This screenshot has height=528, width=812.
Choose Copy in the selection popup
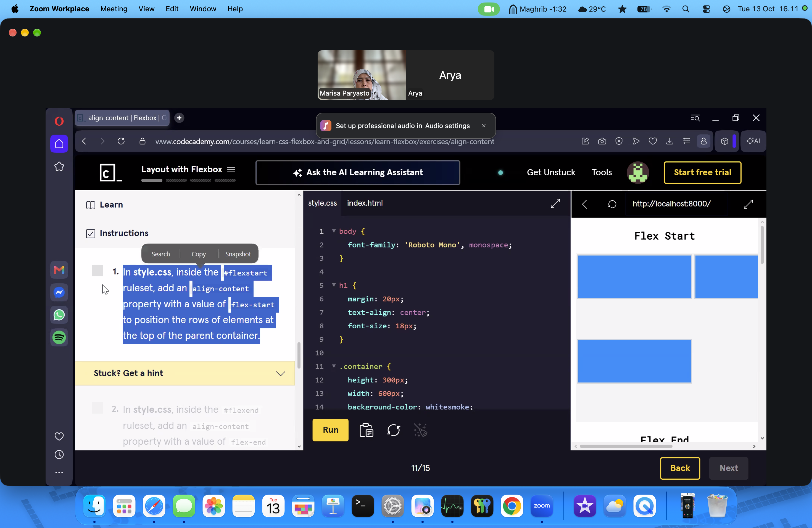pos(199,254)
